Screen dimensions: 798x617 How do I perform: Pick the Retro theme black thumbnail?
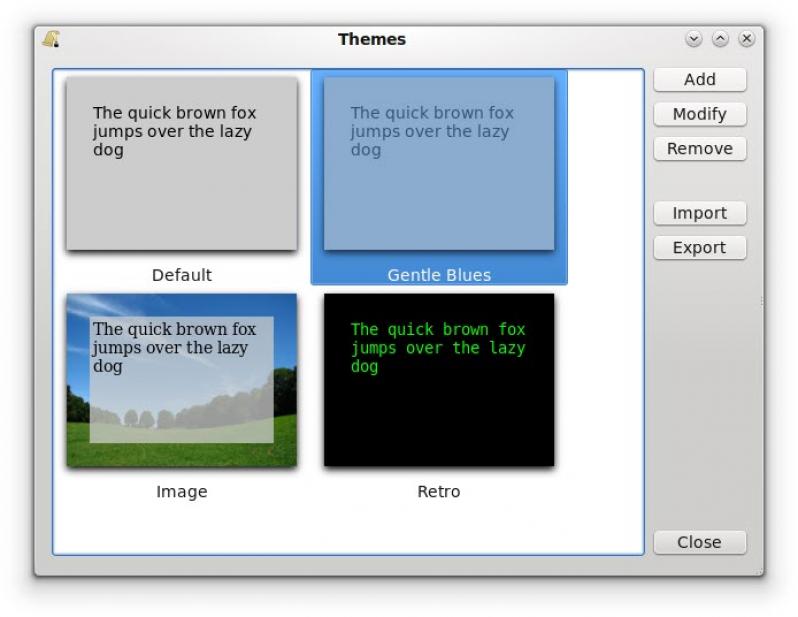coord(438,380)
